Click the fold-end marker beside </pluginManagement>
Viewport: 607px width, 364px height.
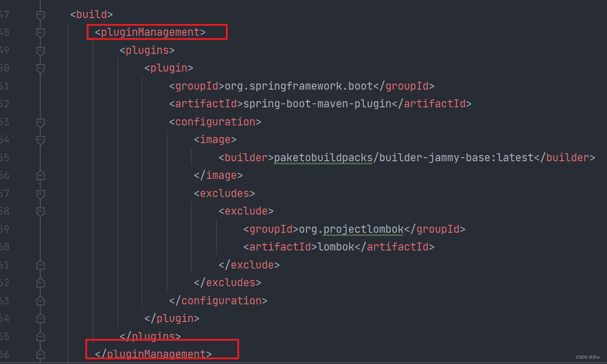click(x=40, y=354)
